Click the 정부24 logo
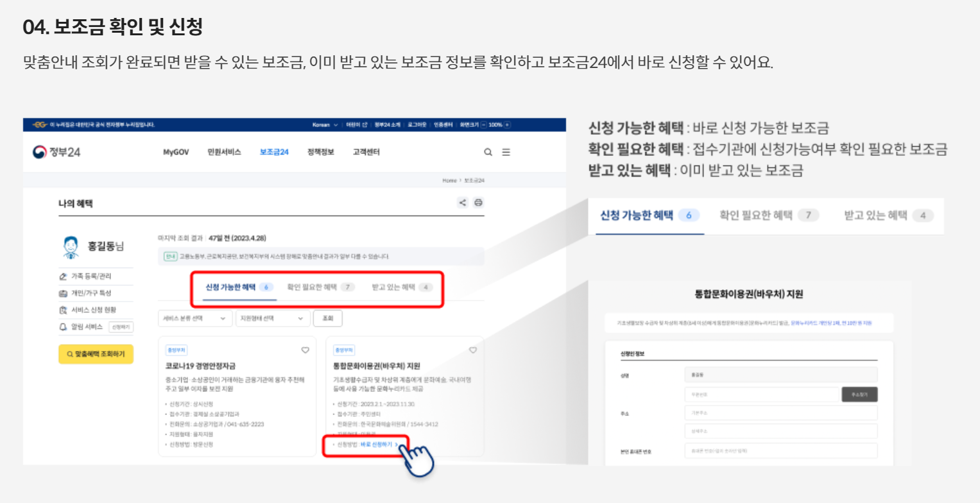This screenshot has height=503, width=980. [56, 152]
